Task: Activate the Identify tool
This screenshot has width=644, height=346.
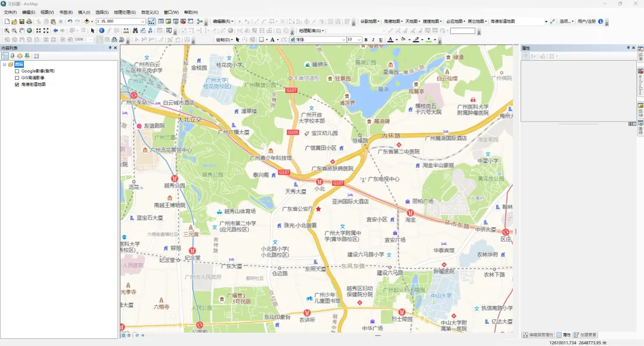Action: click(x=101, y=30)
